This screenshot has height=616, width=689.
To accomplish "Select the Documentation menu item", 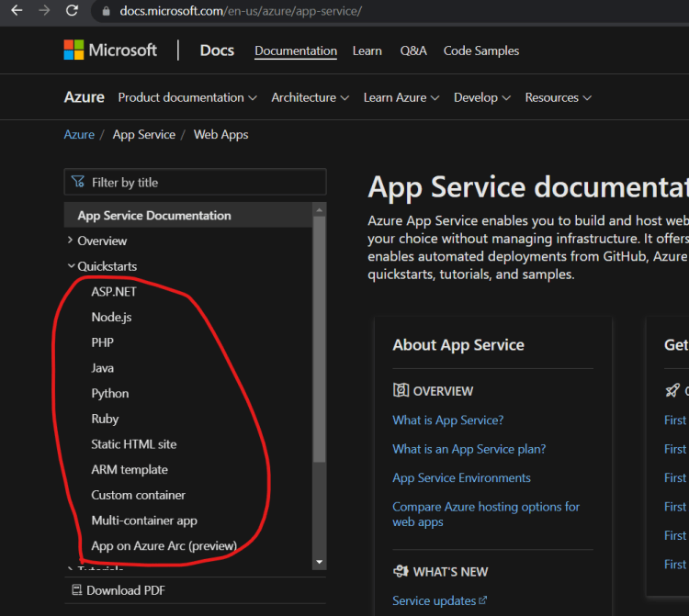I will pyautogui.click(x=296, y=50).
